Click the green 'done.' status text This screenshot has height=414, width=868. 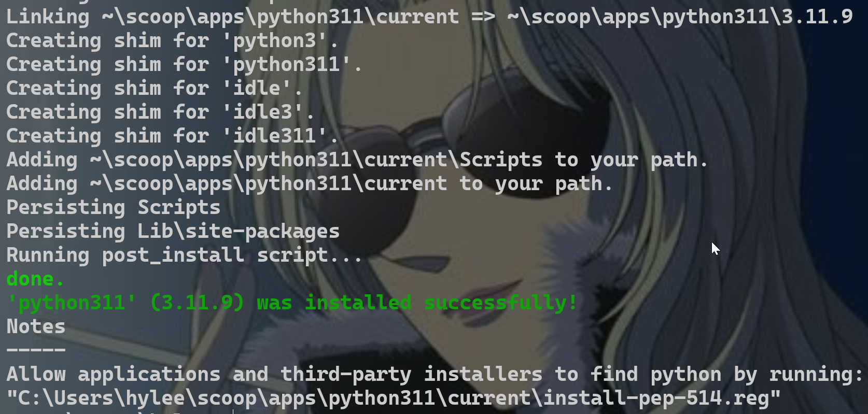35,279
